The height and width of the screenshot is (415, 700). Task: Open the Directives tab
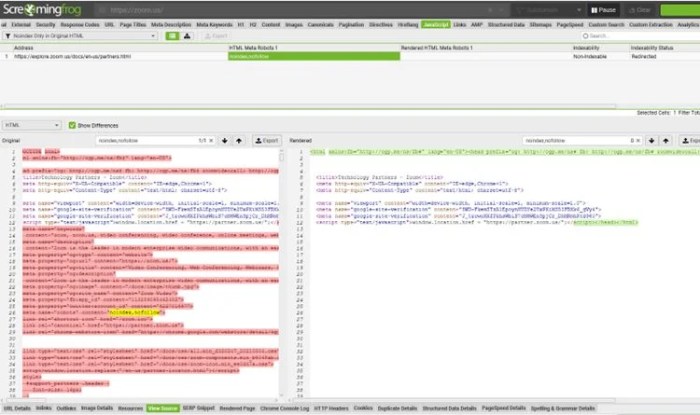(x=381, y=25)
